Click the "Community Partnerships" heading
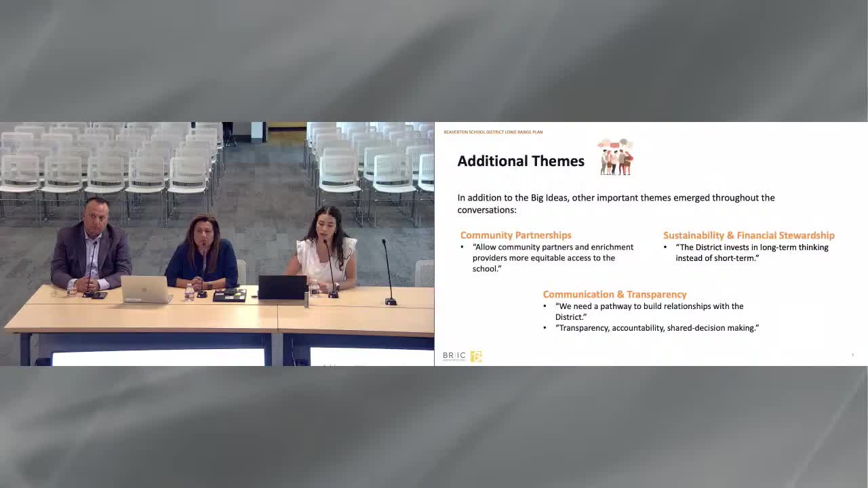This screenshot has width=868, height=488. click(x=516, y=235)
